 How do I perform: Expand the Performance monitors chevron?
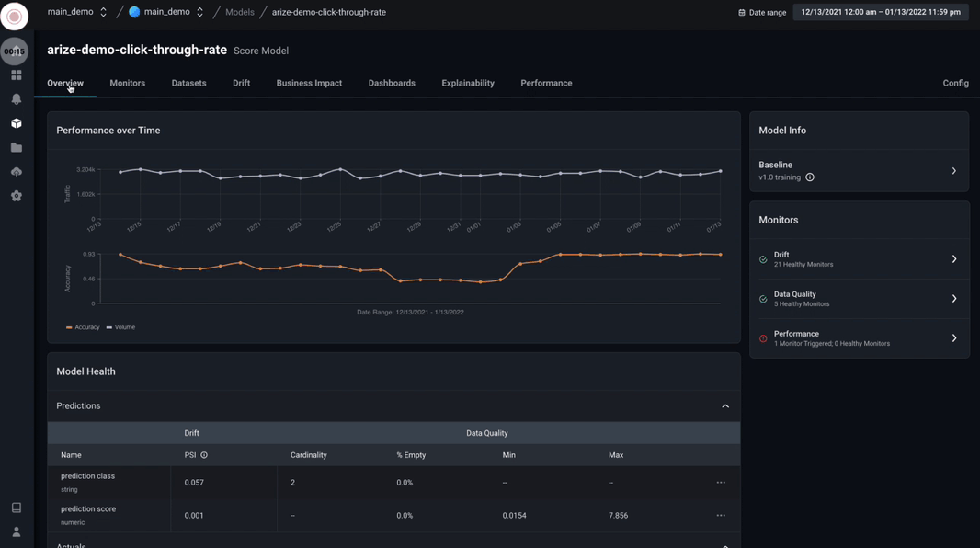953,338
